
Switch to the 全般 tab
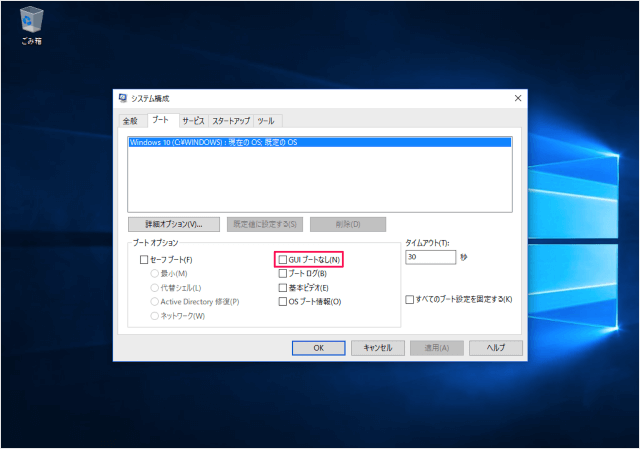(130, 121)
